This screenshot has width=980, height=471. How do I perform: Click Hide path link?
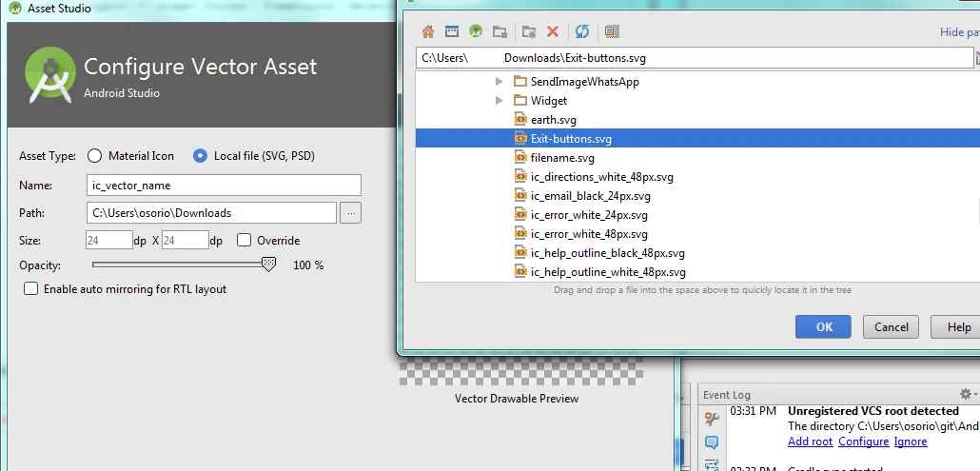960,31
